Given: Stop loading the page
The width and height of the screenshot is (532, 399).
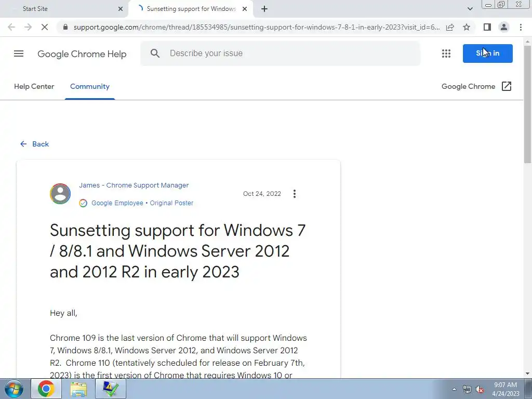Looking at the screenshot, I should coord(45,27).
